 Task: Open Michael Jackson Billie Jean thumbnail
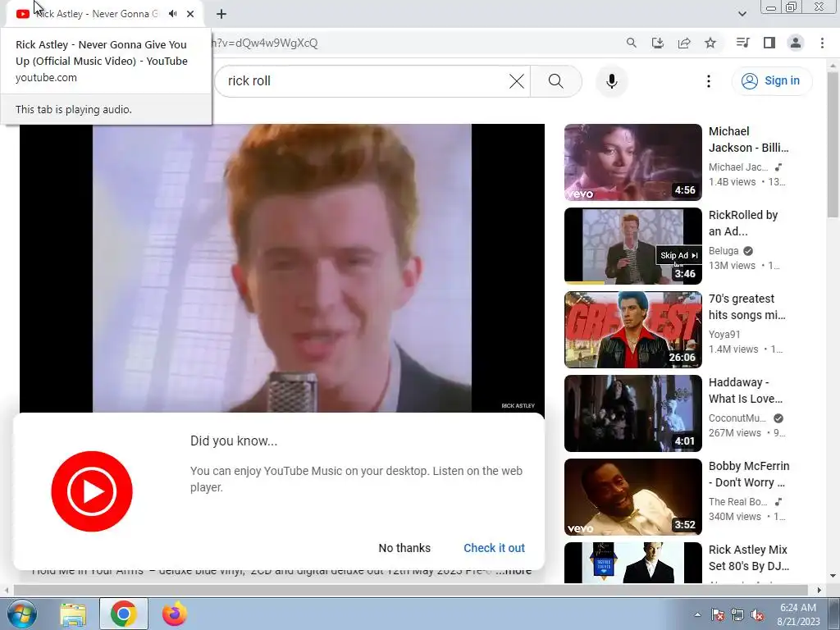pos(632,162)
